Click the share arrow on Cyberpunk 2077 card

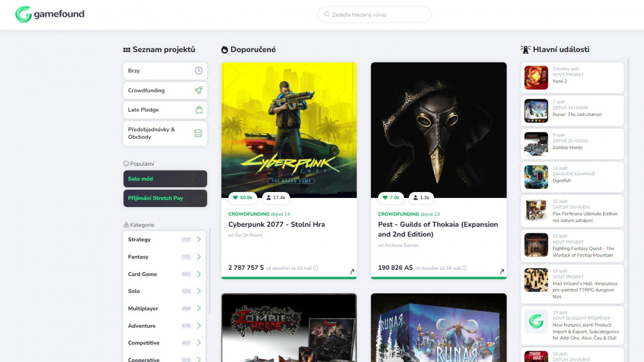coord(352,272)
